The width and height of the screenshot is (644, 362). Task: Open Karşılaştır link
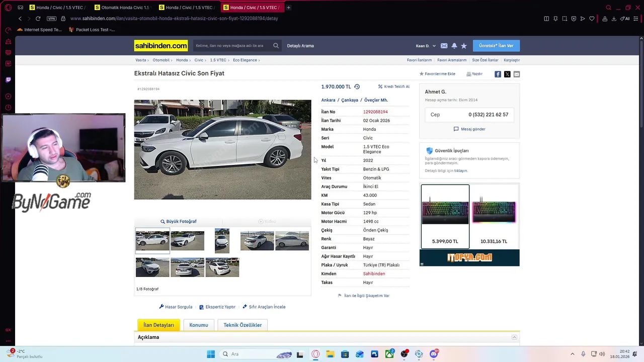pyautogui.click(x=512, y=60)
